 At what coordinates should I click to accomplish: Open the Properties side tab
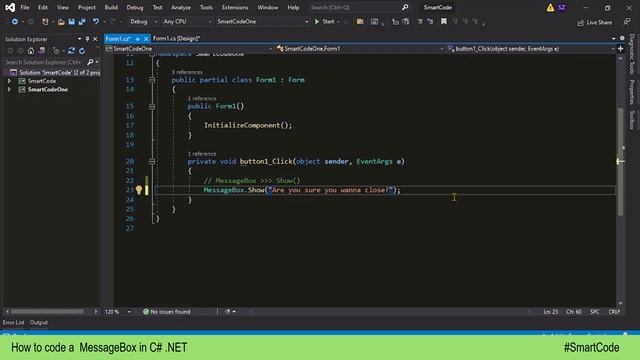point(631,92)
